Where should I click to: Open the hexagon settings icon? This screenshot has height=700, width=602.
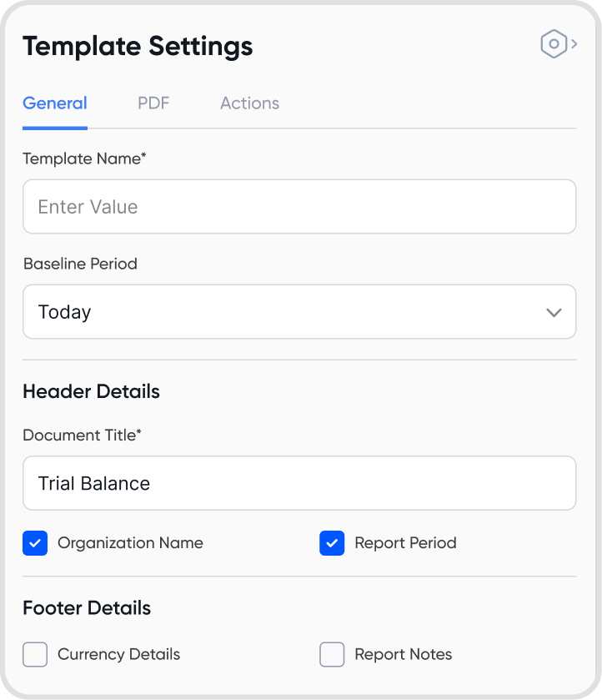(x=554, y=44)
